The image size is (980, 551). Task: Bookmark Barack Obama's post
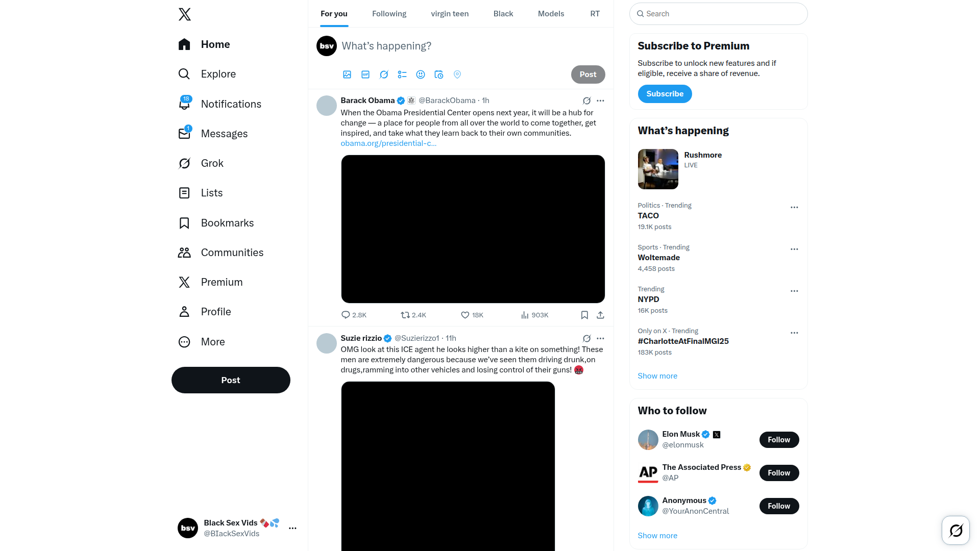pyautogui.click(x=584, y=315)
